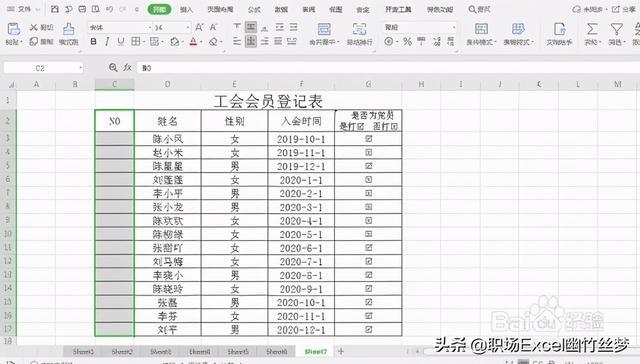Click the Print Preview icon
The height and width of the screenshot is (364, 640).
click(x=96, y=9)
